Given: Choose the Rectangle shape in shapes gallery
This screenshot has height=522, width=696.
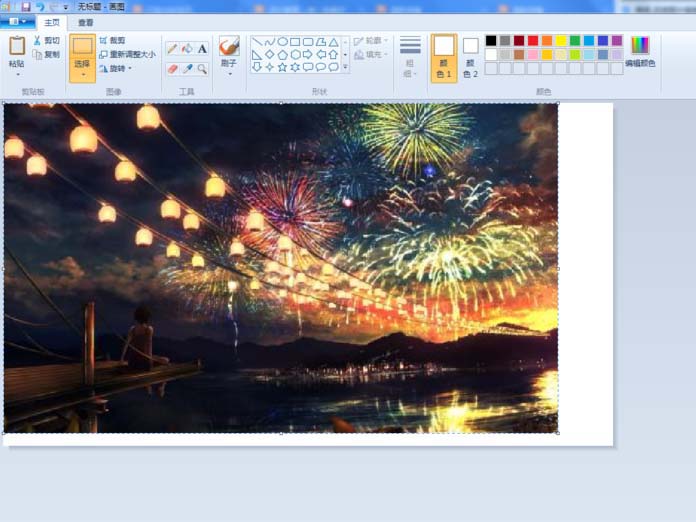Looking at the screenshot, I should click(x=295, y=42).
